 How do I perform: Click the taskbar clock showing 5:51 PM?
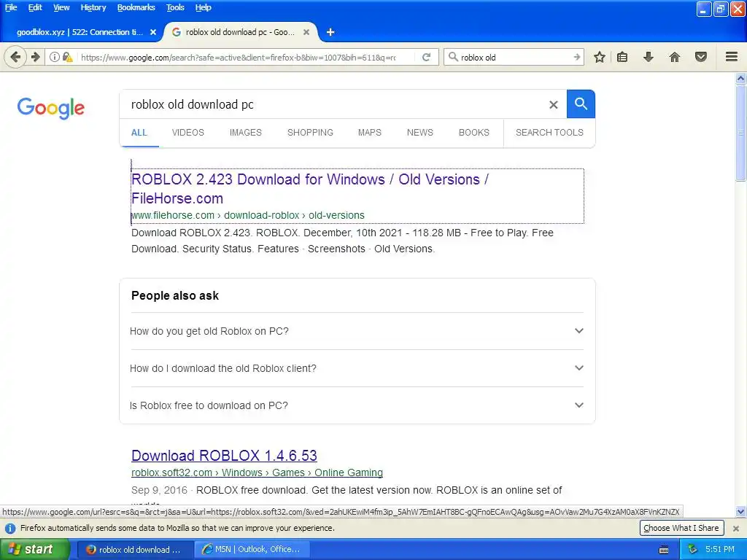720,550
